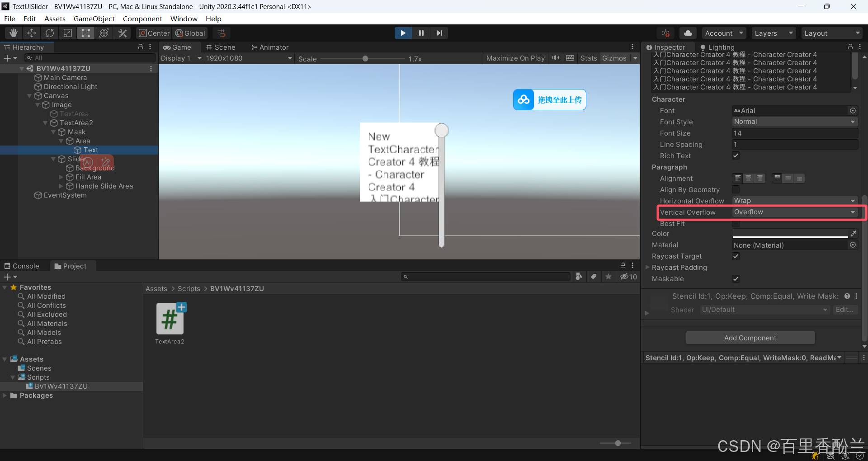This screenshot has width=868, height=461.
Task: Click the Add Component button
Action: 750,338
